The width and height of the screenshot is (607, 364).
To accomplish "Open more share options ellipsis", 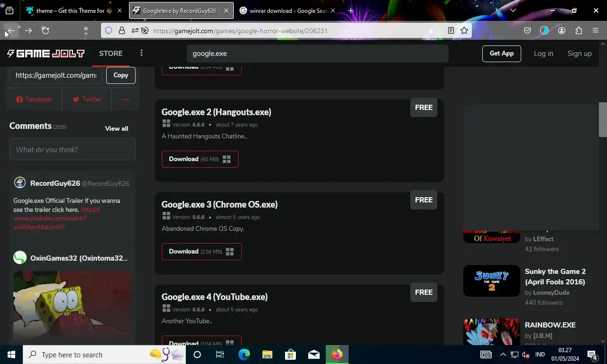I will tap(125, 99).
